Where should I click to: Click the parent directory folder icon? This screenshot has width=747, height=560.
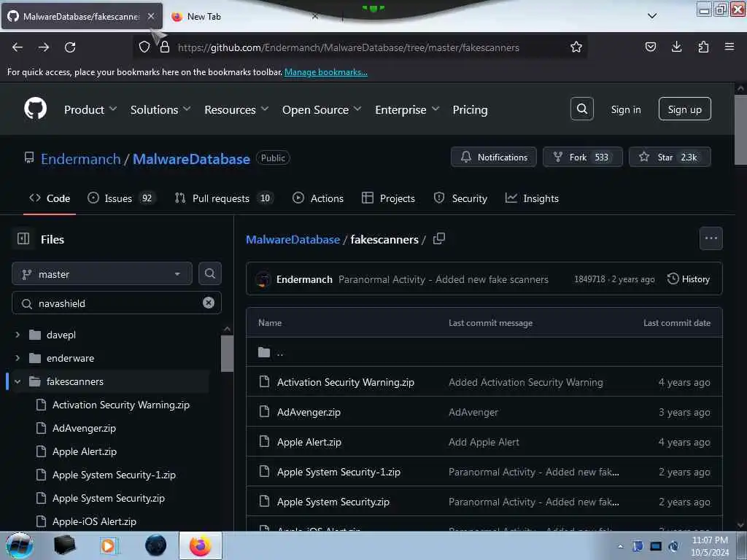[264, 352]
